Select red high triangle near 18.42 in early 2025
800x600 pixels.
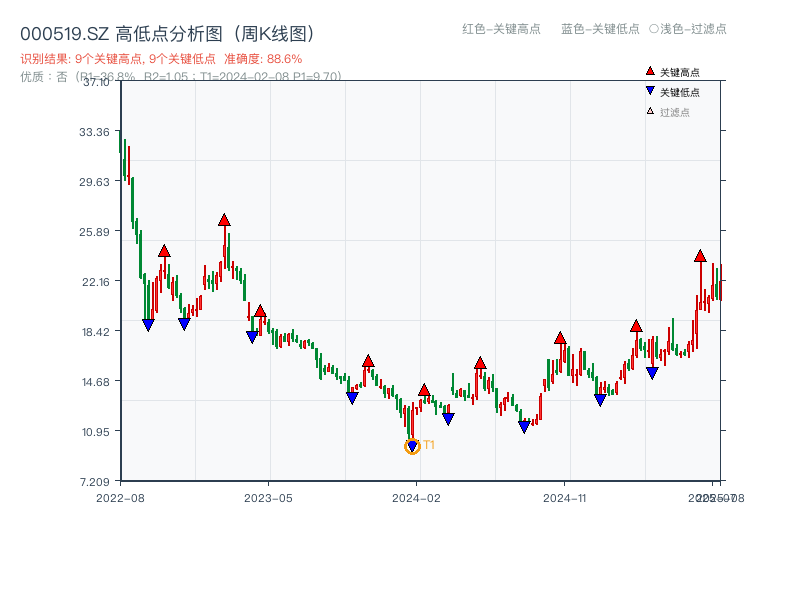click(x=636, y=326)
